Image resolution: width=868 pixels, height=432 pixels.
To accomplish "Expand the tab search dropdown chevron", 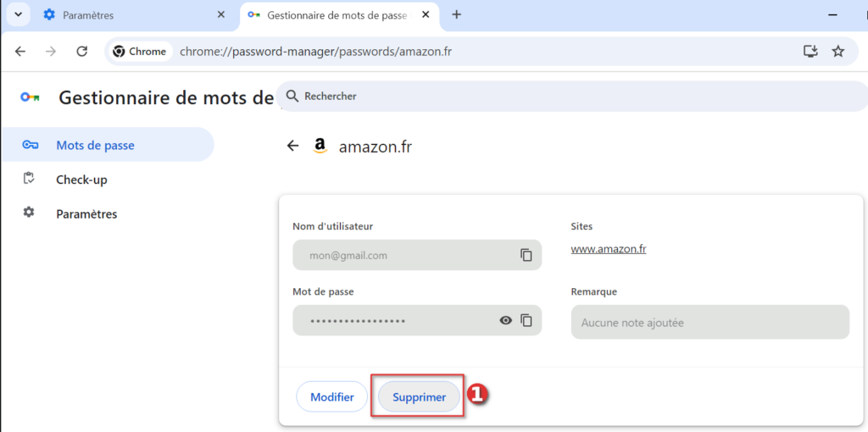I will 17,14.
